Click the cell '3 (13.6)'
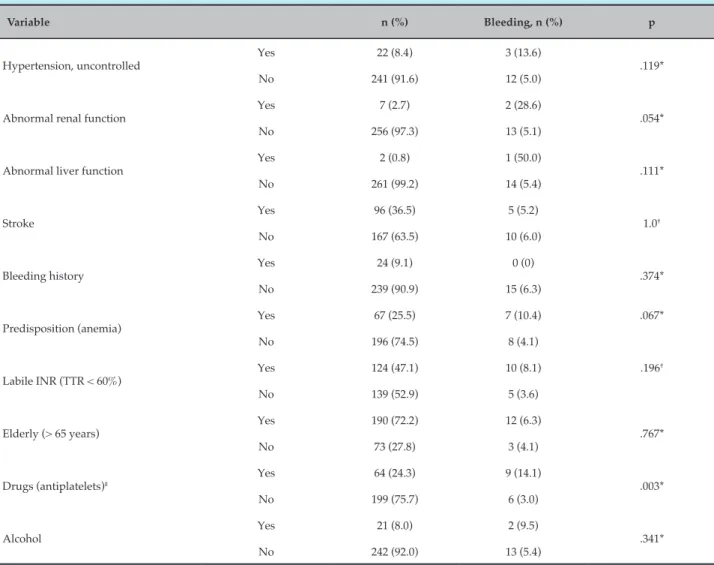 [523, 53]
